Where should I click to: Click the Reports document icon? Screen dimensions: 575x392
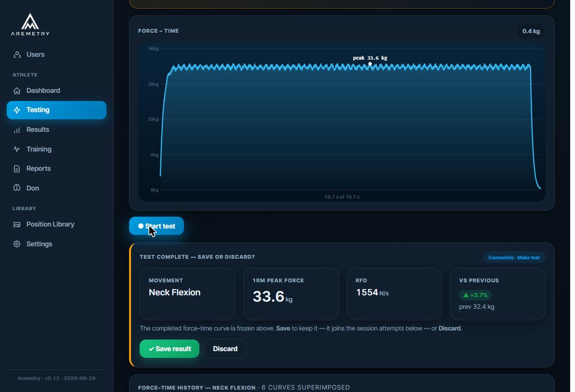[x=17, y=168]
